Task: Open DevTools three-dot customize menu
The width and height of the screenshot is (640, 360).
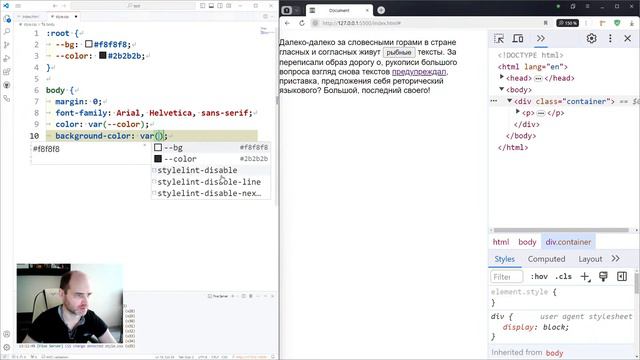Action: [610, 38]
